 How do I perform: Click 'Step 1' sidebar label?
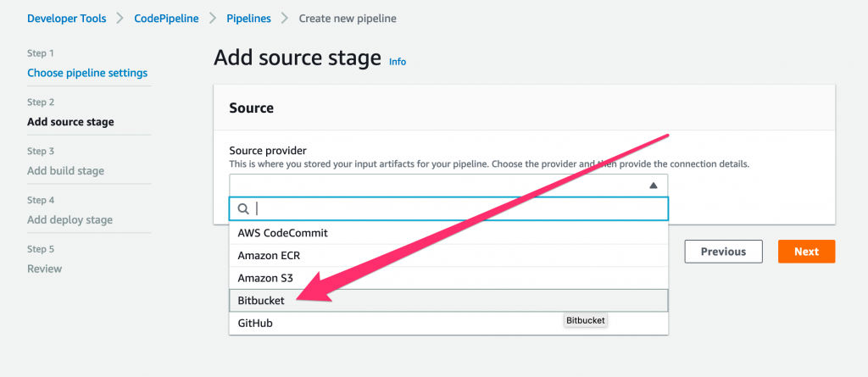pyautogui.click(x=41, y=53)
